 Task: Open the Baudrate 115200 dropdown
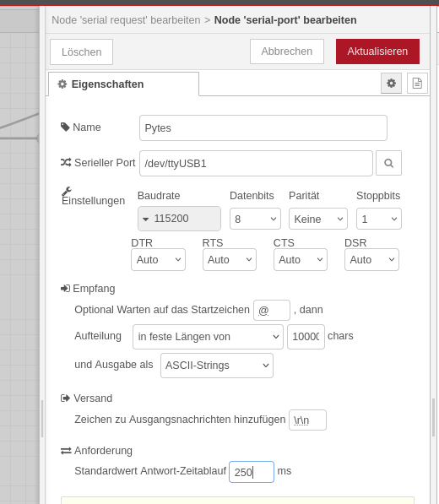click(x=179, y=219)
